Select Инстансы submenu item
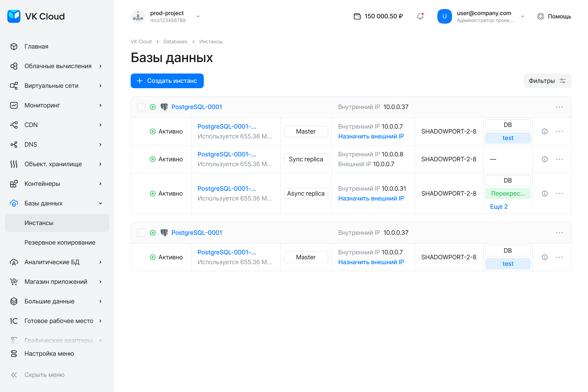 [57, 223]
